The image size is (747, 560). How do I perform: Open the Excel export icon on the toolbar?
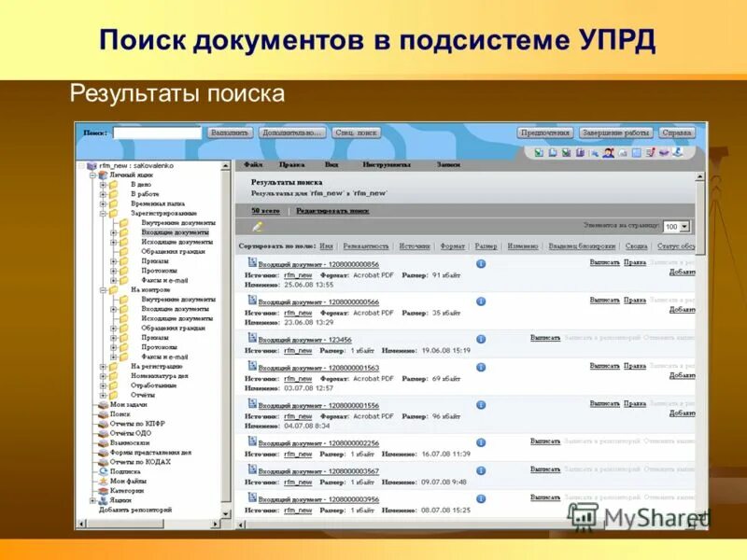(x=539, y=156)
